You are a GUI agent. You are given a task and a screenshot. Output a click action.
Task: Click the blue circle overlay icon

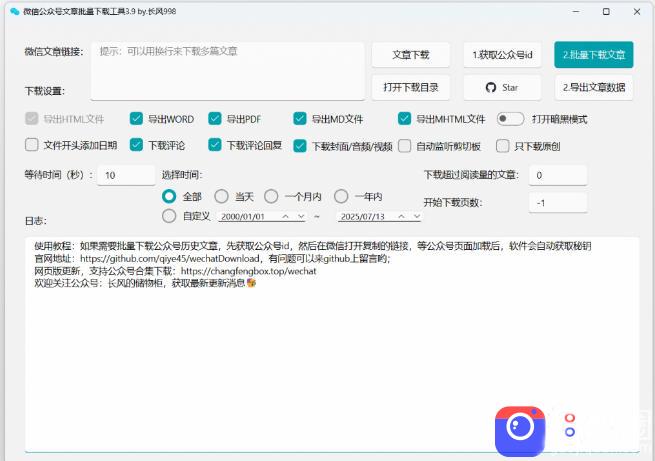[x=570, y=432]
